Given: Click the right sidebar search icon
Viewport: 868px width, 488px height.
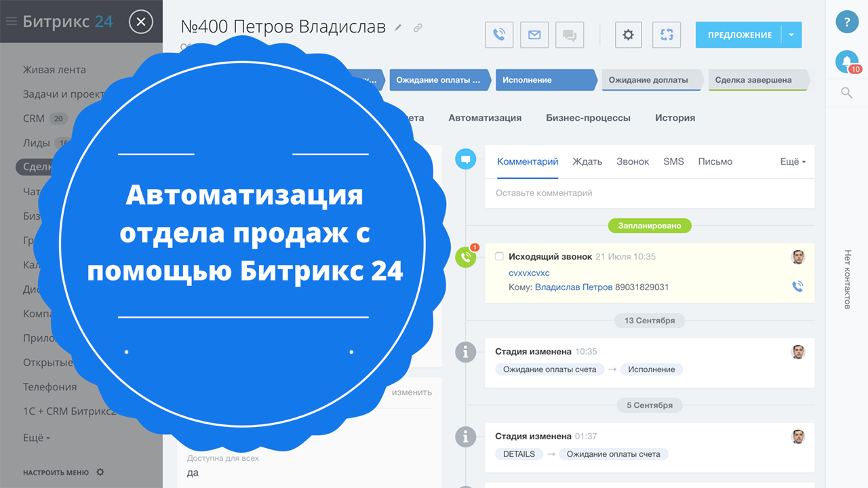Looking at the screenshot, I should [x=846, y=93].
